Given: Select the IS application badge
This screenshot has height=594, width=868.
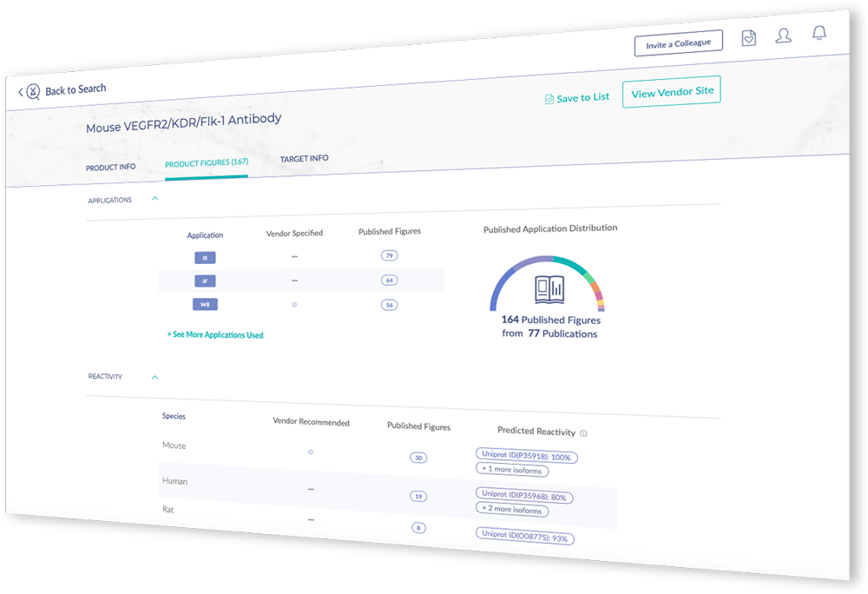Looking at the screenshot, I should click(x=205, y=257).
